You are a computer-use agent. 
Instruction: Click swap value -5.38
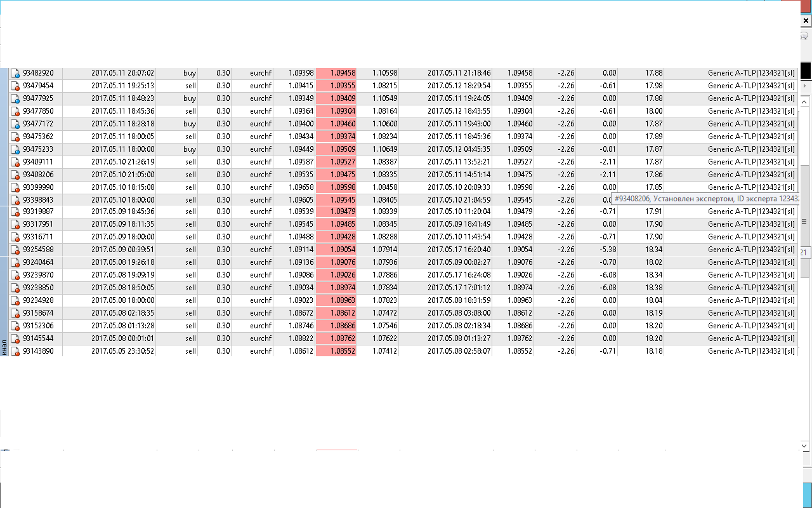(x=607, y=250)
